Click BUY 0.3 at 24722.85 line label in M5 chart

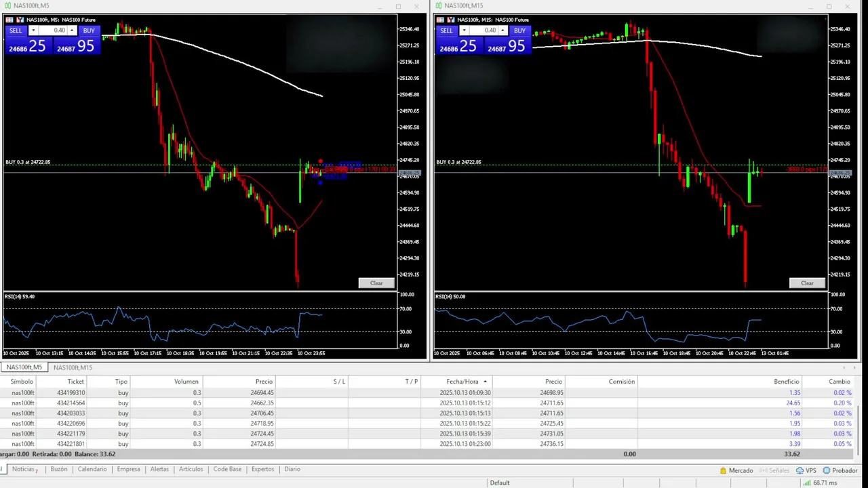click(x=28, y=162)
